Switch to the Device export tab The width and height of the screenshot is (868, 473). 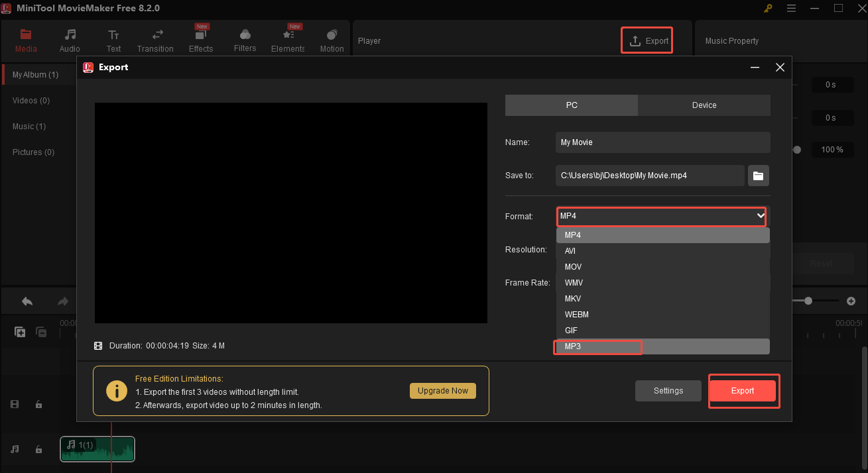tap(704, 105)
